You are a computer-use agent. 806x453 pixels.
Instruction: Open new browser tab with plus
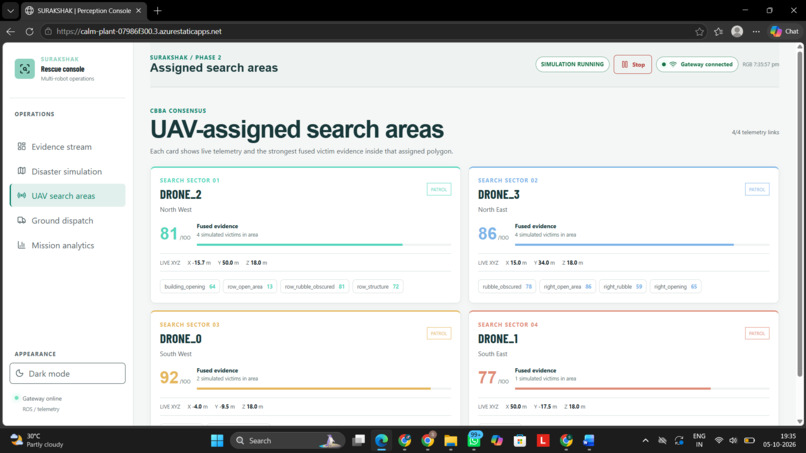[x=157, y=10]
